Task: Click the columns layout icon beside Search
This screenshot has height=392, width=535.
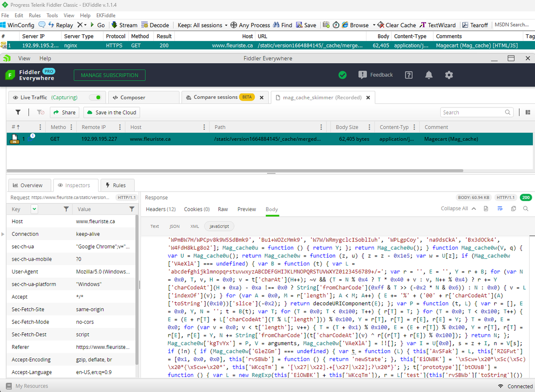Action: [x=527, y=112]
